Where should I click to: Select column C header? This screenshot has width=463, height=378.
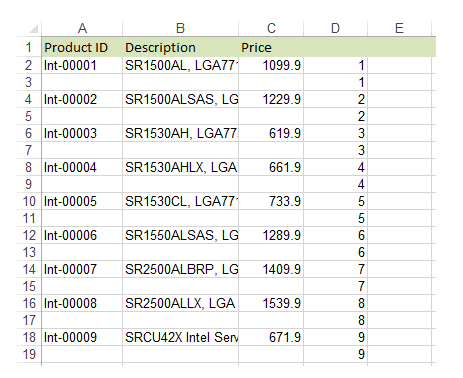pyautogui.click(x=271, y=28)
